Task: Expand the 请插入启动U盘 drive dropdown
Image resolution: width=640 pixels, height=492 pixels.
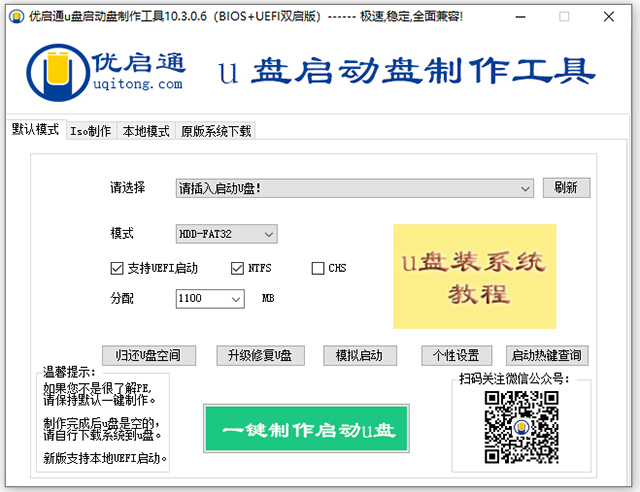Action: pyautogui.click(x=354, y=188)
